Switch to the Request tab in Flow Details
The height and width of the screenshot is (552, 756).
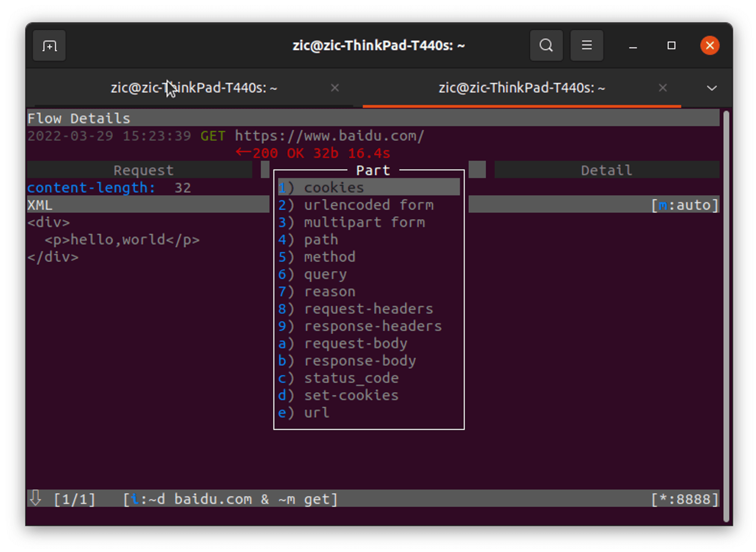pos(140,170)
